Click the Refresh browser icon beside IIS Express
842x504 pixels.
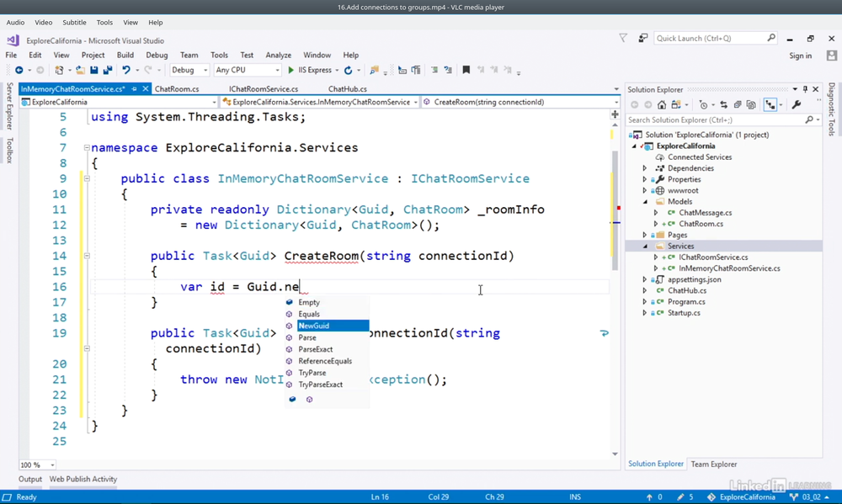(x=348, y=71)
